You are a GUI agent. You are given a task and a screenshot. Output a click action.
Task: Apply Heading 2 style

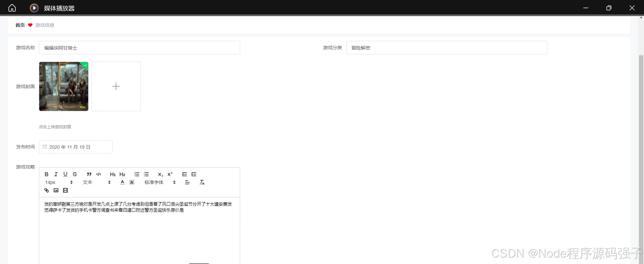tap(122, 174)
